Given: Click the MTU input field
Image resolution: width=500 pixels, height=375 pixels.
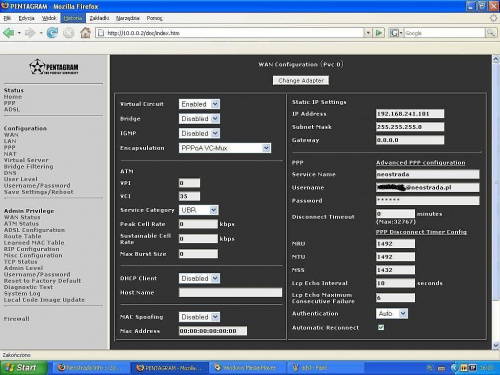Looking at the screenshot, I should pyautogui.click(x=395, y=257).
